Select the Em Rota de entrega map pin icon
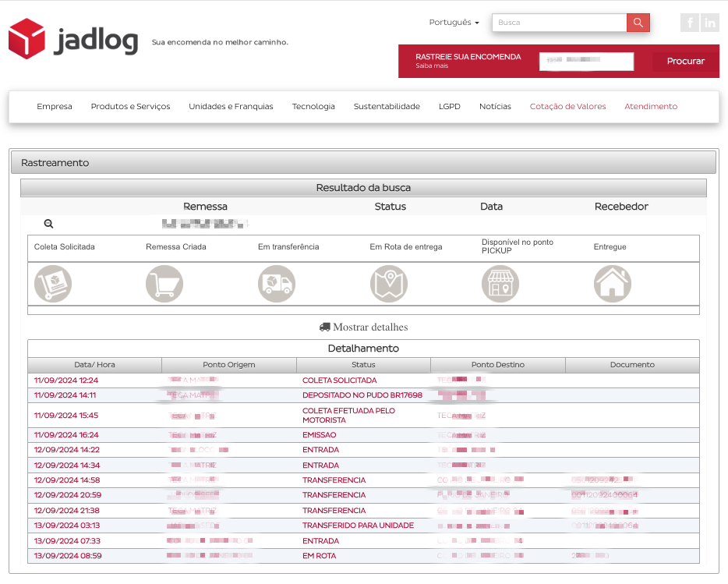The image size is (728, 584). coord(388,283)
